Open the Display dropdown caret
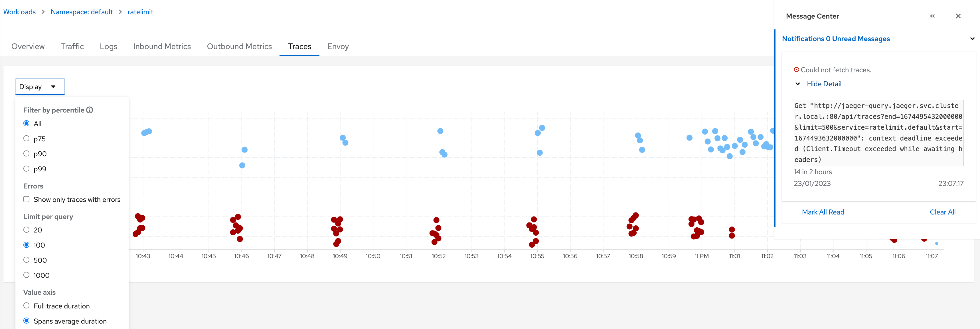 pos(54,87)
